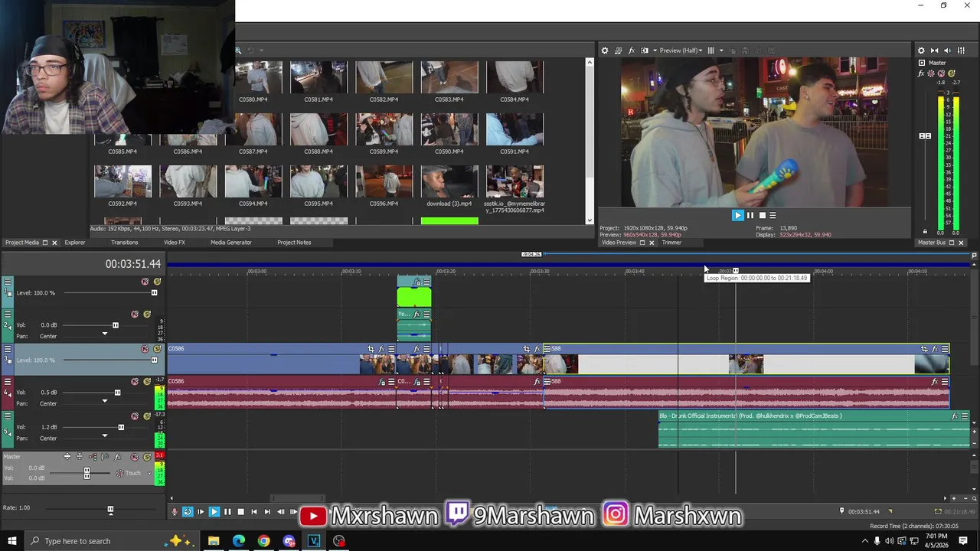Toggle split screen view in preview

point(644,51)
